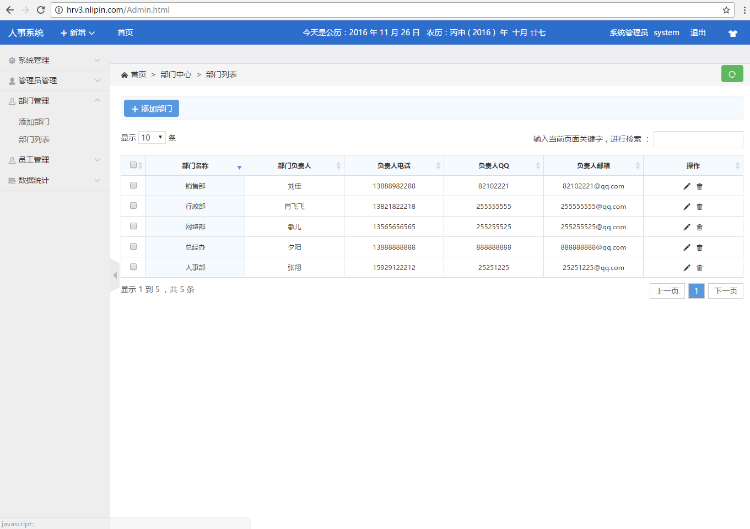Click the 系统管理员 system user label
Viewport: 750px width, 529px height.
(644, 33)
